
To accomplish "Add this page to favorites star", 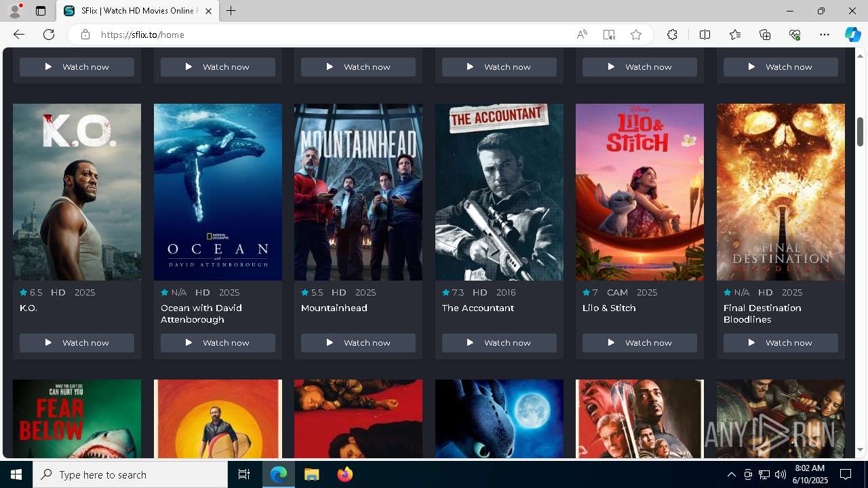I will pos(636,35).
